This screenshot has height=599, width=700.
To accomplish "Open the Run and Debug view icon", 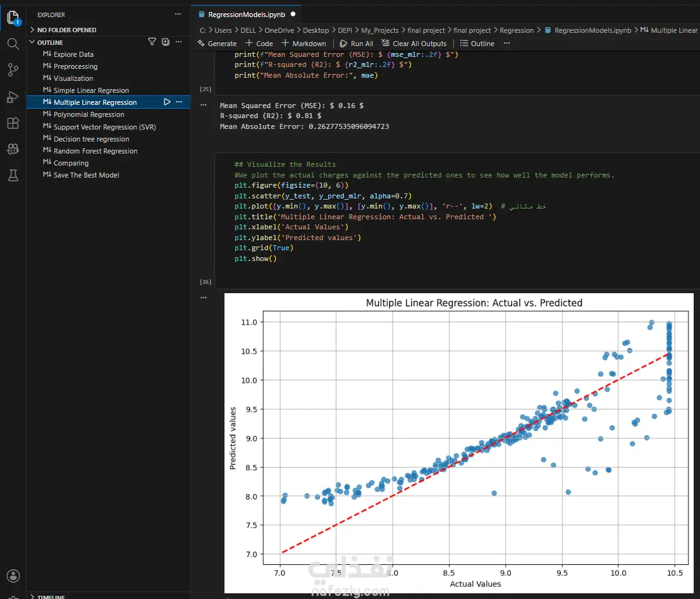I will click(x=13, y=97).
